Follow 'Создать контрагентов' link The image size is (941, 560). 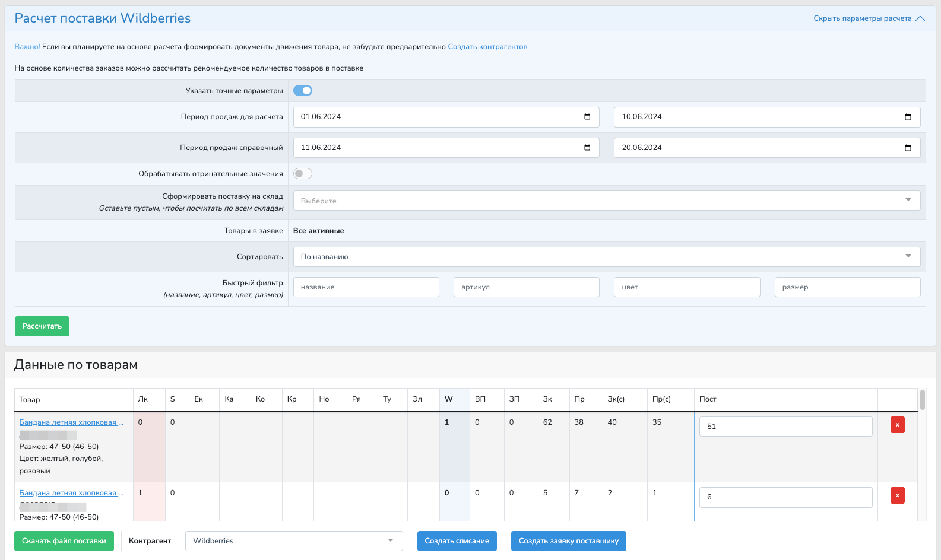point(487,47)
